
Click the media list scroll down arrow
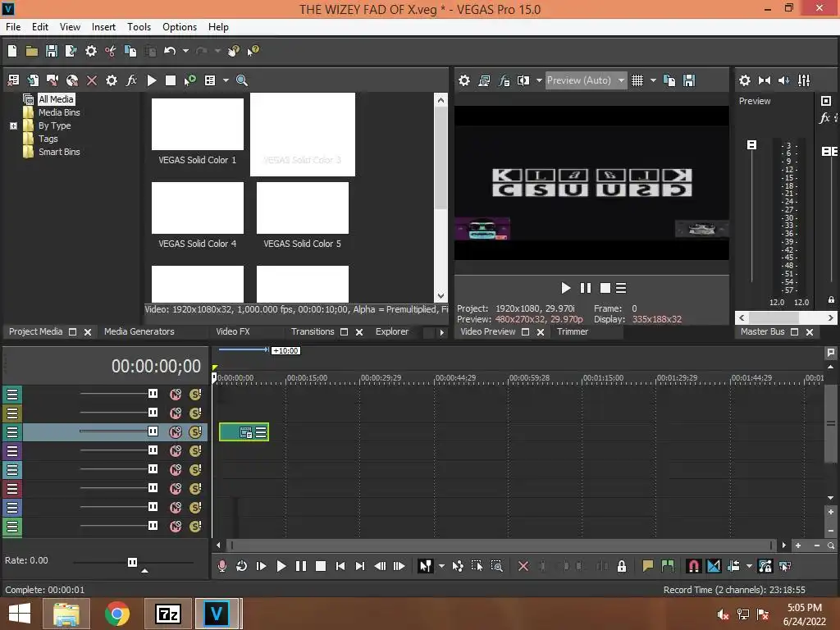pyautogui.click(x=441, y=295)
